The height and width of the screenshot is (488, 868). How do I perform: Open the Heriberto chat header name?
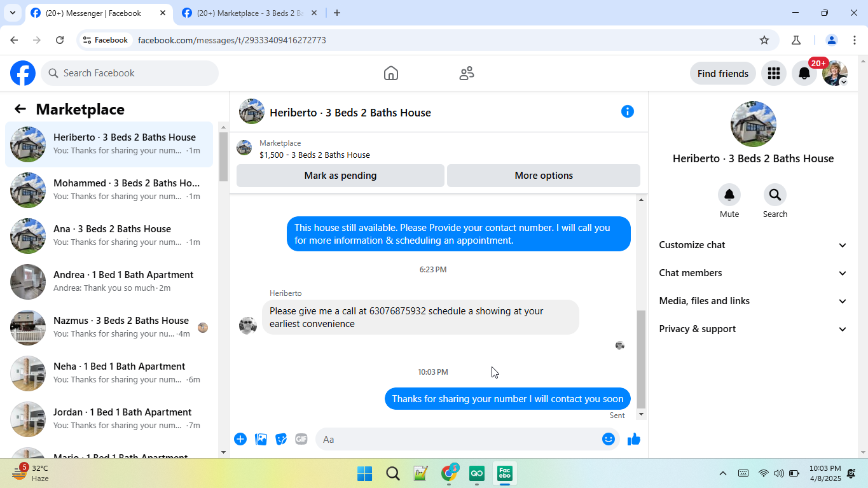[350, 113]
